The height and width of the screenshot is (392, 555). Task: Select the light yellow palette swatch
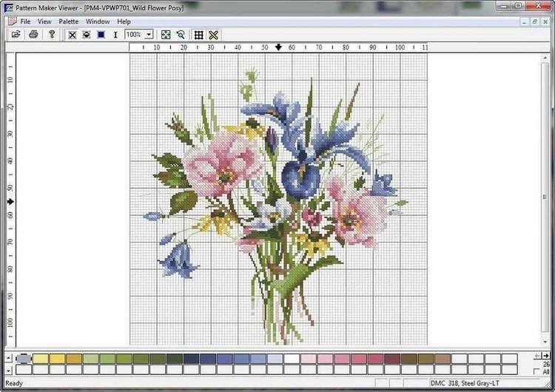tap(41, 359)
